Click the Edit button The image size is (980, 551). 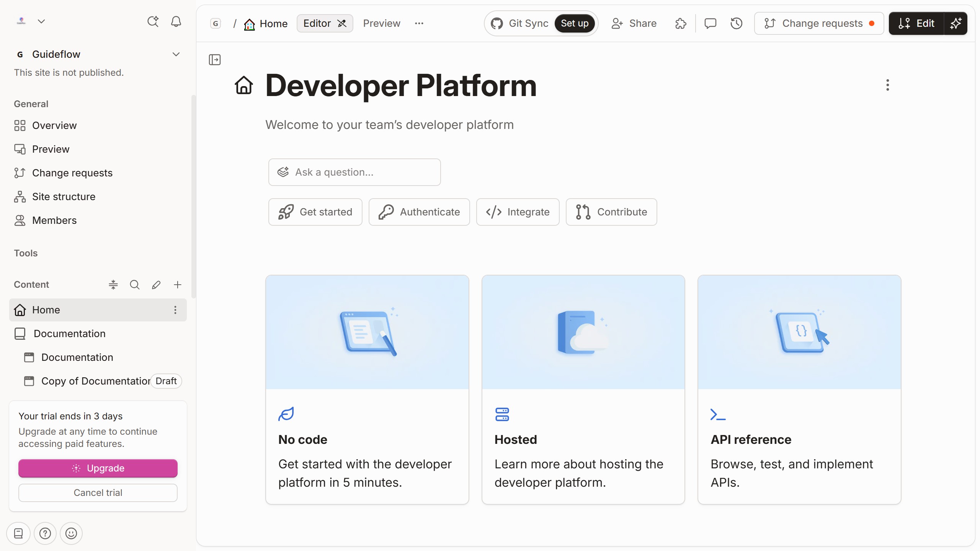916,24
